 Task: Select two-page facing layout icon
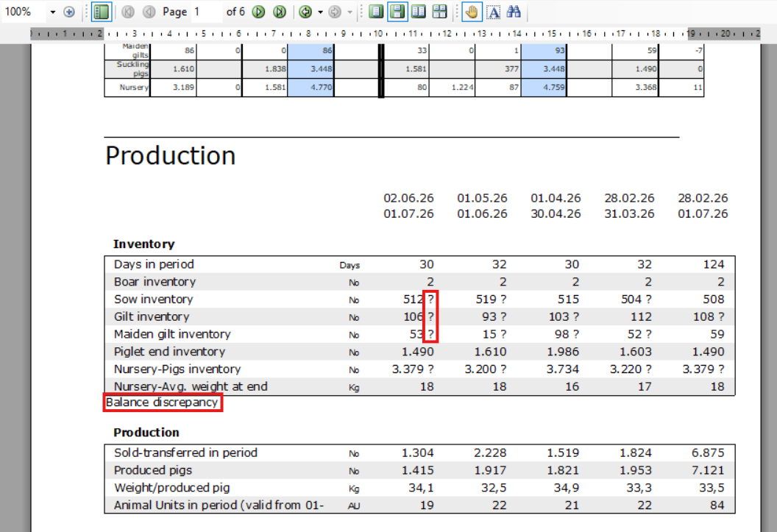419,12
